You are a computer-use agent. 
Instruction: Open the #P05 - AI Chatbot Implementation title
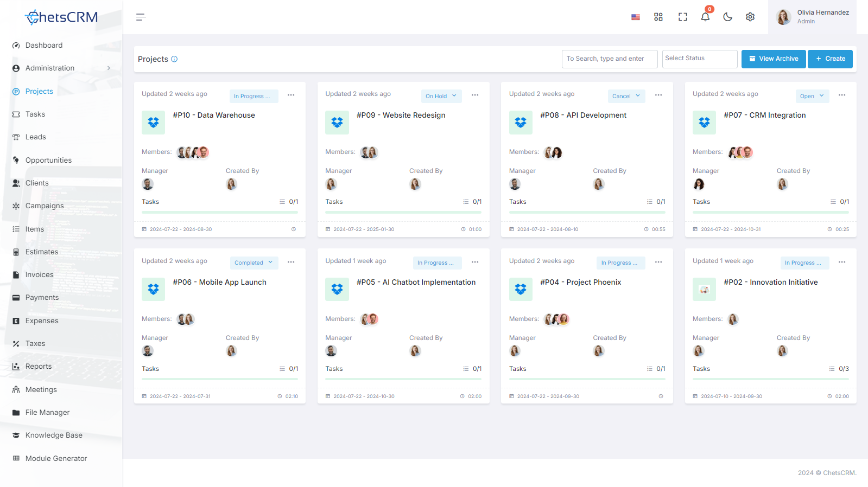pos(416,282)
